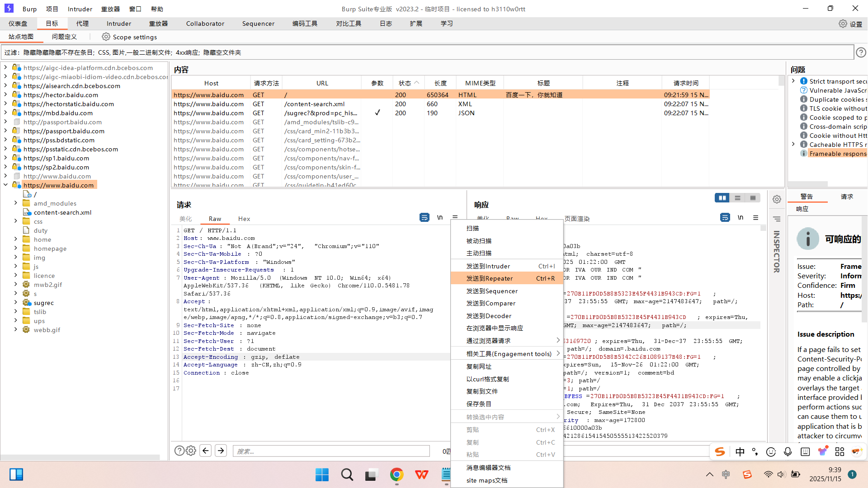Go back with request history arrow
Screen dimensions: 868x488
205,450
